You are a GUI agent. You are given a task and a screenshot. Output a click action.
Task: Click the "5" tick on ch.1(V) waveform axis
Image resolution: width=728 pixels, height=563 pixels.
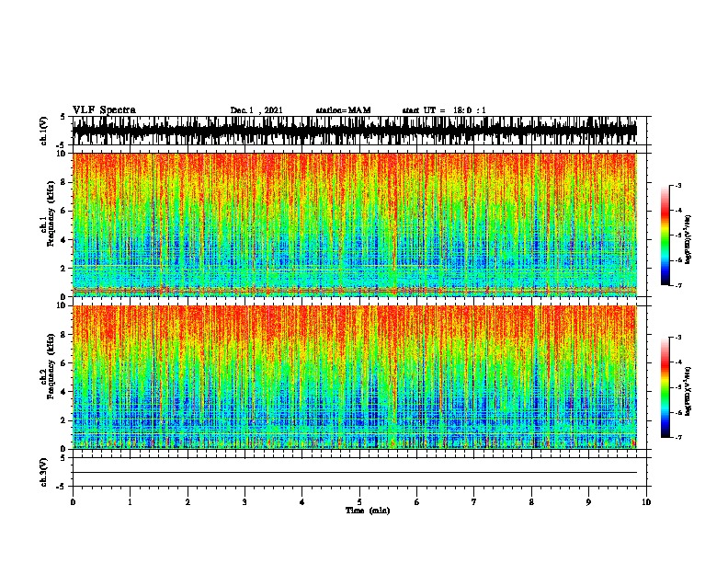click(x=63, y=117)
